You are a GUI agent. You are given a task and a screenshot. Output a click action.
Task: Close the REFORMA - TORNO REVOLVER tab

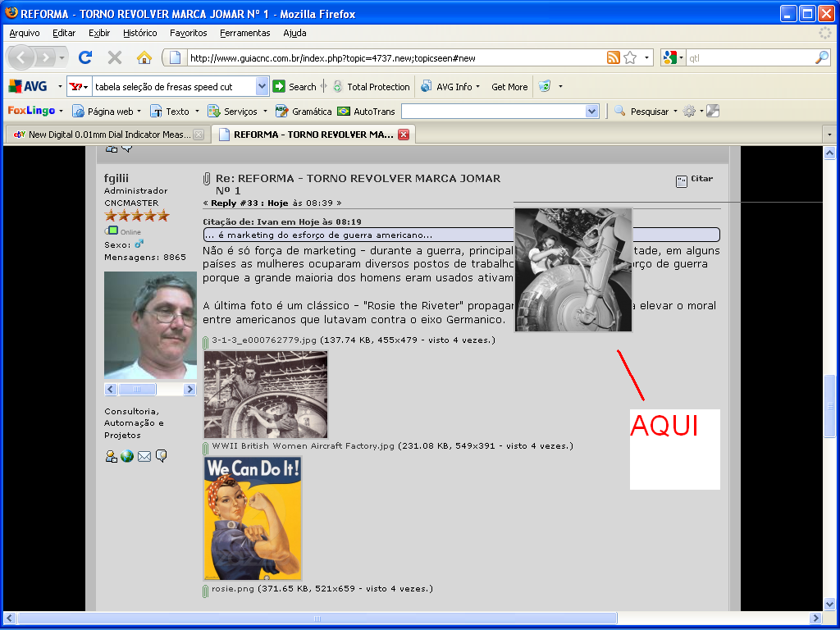click(404, 135)
